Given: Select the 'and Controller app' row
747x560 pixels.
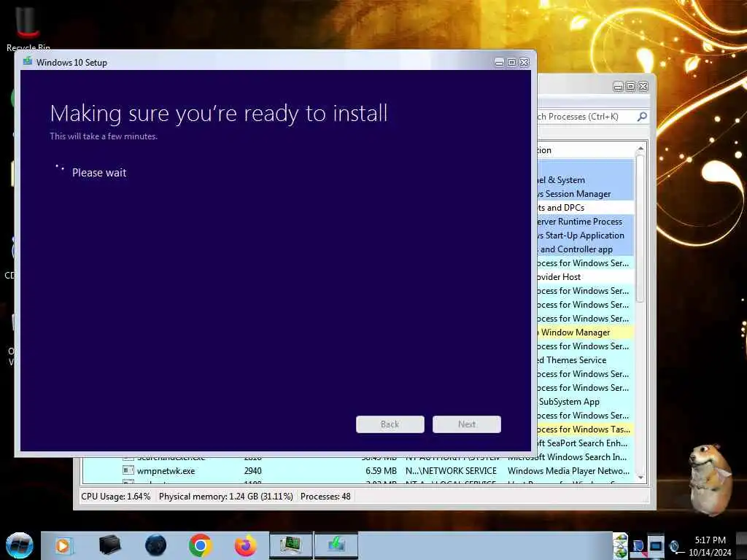Looking at the screenshot, I should coord(586,249).
